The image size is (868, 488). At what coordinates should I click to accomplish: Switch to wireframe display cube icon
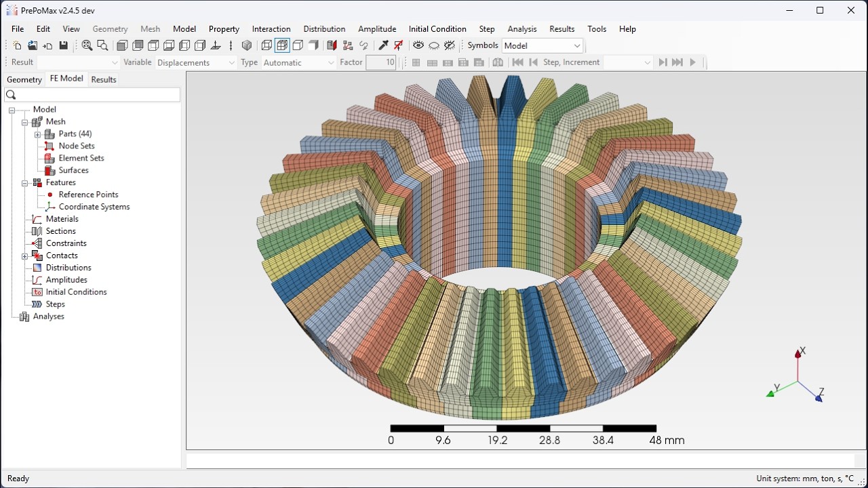(x=267, y=45)
